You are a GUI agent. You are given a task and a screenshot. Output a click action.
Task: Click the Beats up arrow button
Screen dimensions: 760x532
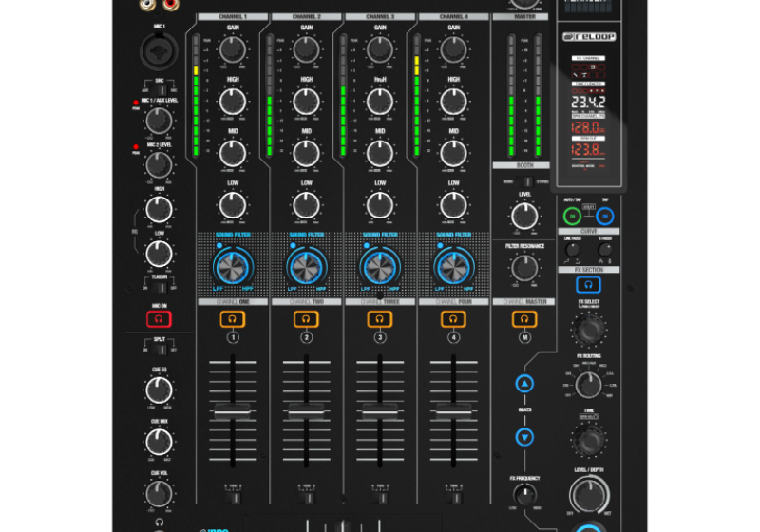pos(524,384)
